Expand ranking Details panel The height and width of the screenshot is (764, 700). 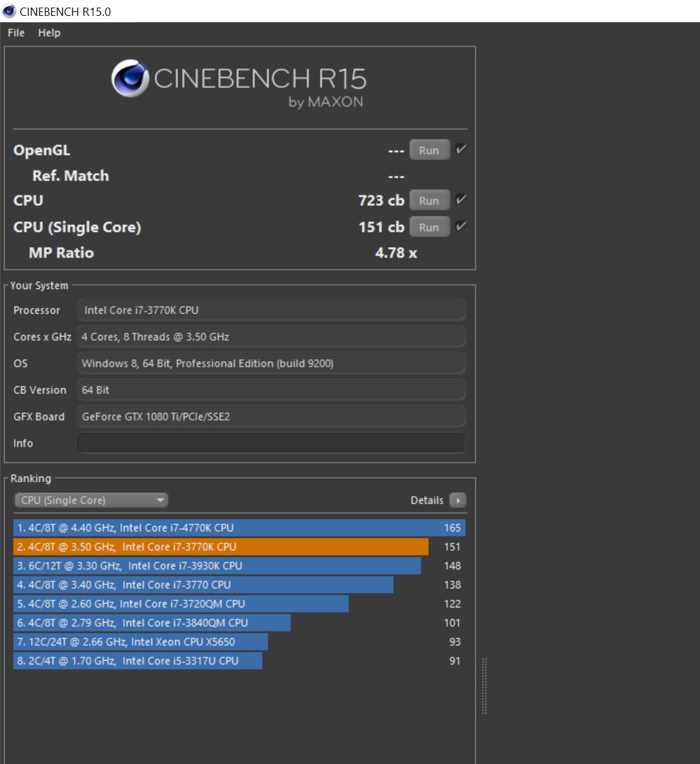click(x=438, y=500)
